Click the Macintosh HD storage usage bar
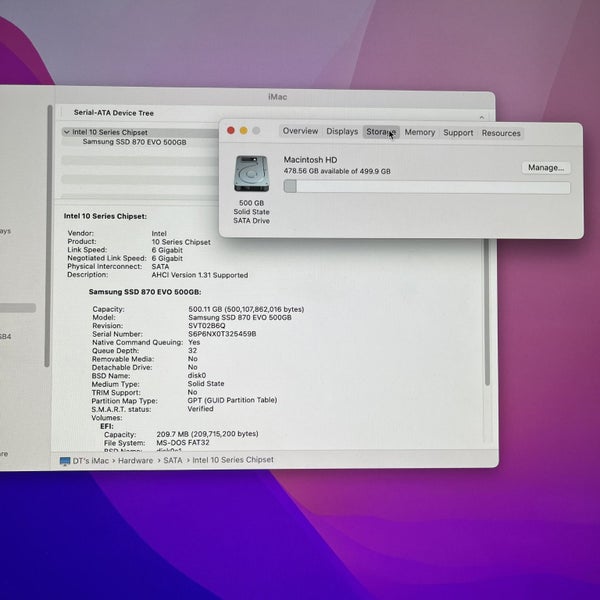The width and height of the screenshot is (600, 600). coord(427,187)
